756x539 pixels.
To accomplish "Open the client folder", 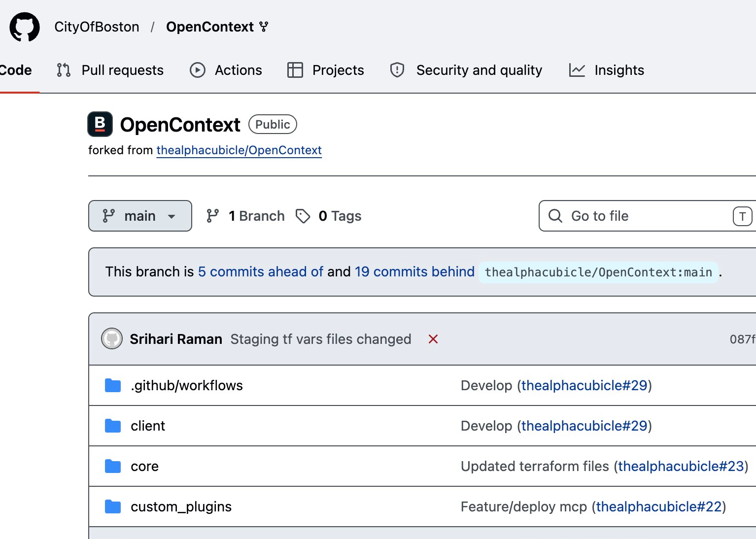I will (x=148, y=426).
